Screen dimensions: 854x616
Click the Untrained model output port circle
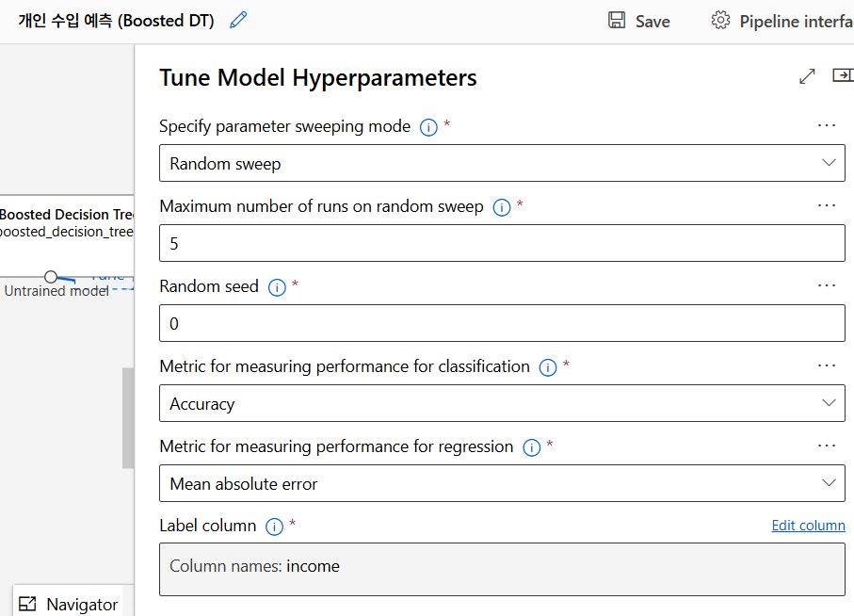coord(51,276)
